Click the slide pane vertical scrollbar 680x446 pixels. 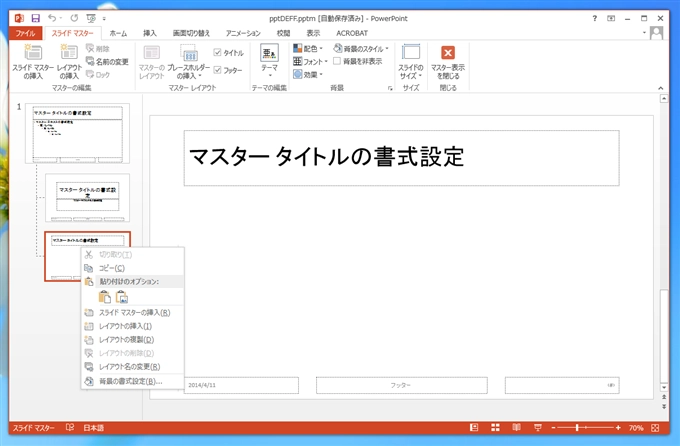(x=664, y=336)
